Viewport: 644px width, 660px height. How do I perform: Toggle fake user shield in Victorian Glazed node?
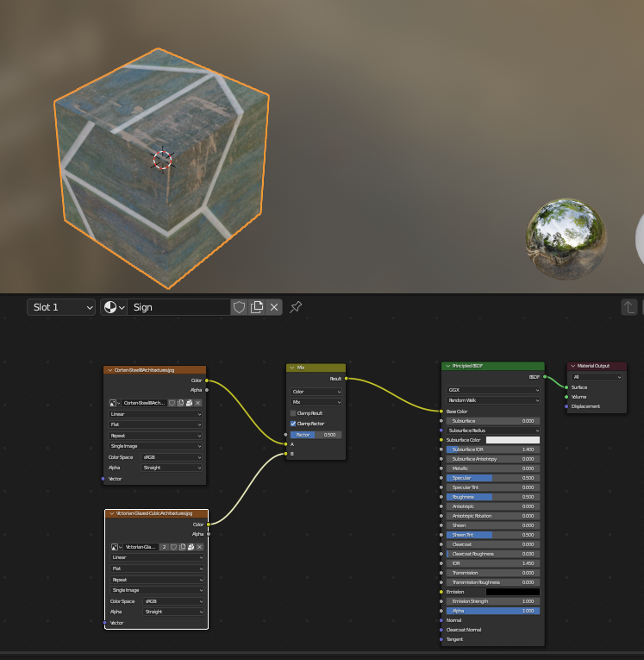pyautogui.click(x=173, y=547)
